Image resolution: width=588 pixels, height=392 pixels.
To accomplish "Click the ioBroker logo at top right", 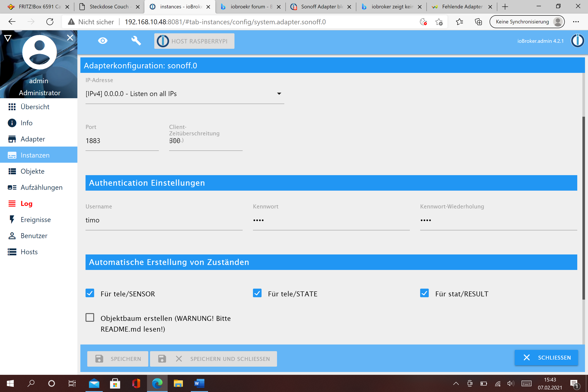I will [x=577, y=41].
